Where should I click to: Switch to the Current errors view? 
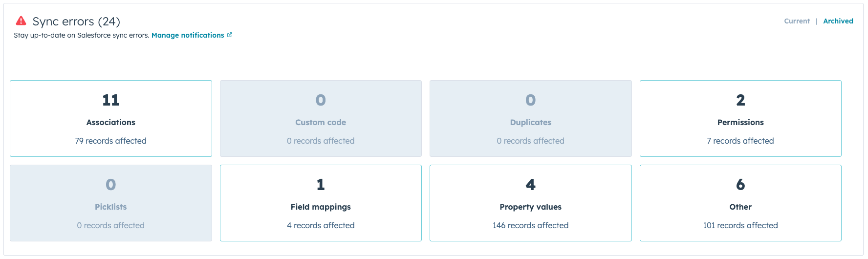coord(797,21)
